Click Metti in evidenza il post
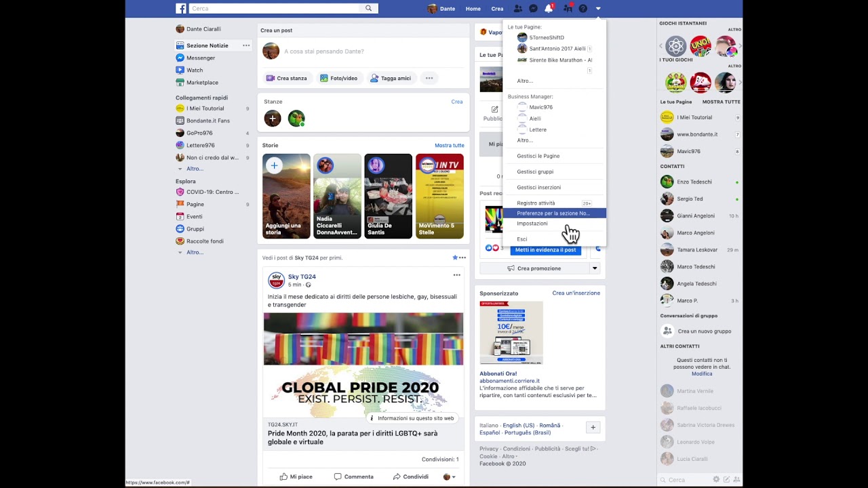Screen dimensions: 868x488 tap(545, 249)
